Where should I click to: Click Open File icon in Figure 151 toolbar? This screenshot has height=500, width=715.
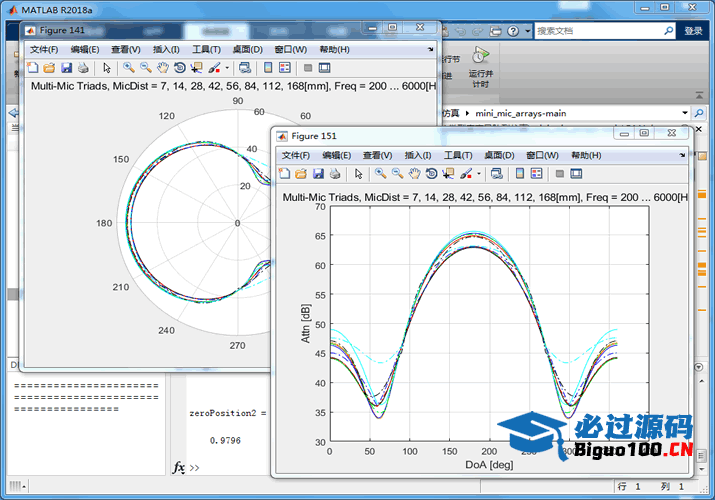tap(301, 174)
